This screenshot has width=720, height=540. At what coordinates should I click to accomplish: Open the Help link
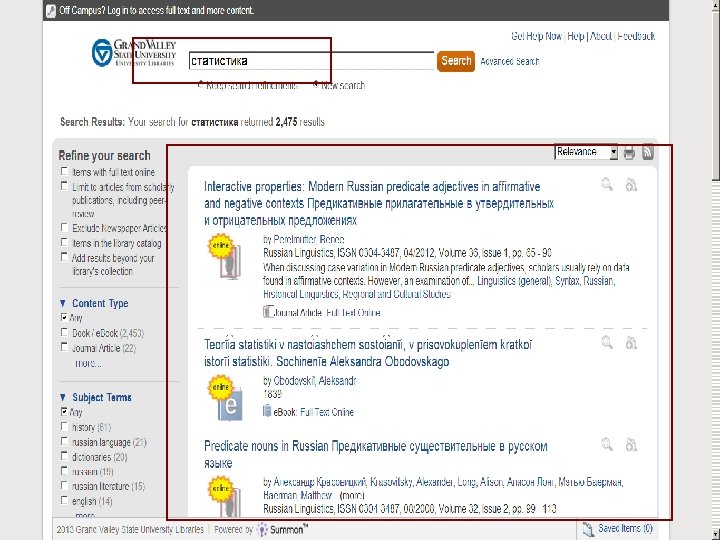tap(576, 36)
